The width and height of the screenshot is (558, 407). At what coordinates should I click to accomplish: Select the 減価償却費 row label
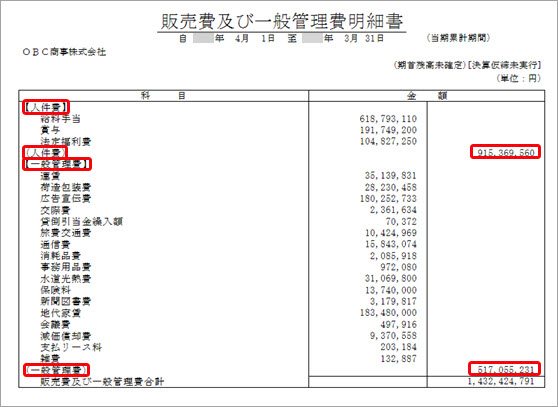65,335
